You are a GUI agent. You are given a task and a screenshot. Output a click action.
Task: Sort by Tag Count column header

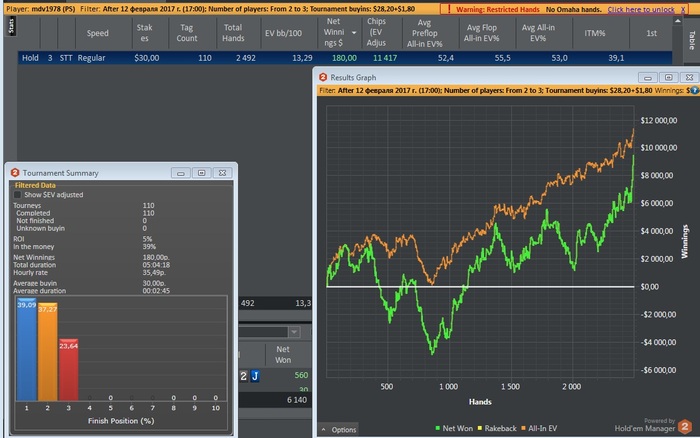point(187,33)
